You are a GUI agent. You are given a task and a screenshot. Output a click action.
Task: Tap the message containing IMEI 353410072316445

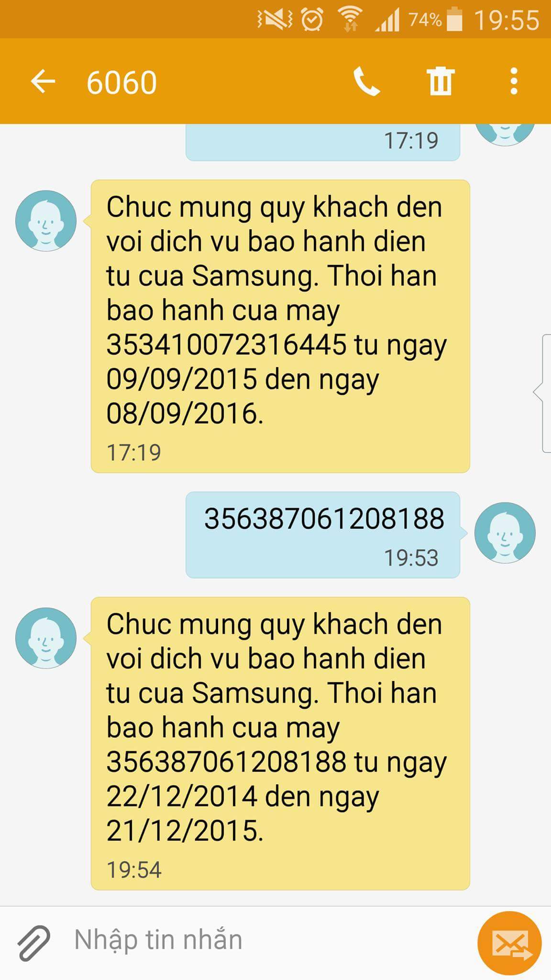point(280,326)
